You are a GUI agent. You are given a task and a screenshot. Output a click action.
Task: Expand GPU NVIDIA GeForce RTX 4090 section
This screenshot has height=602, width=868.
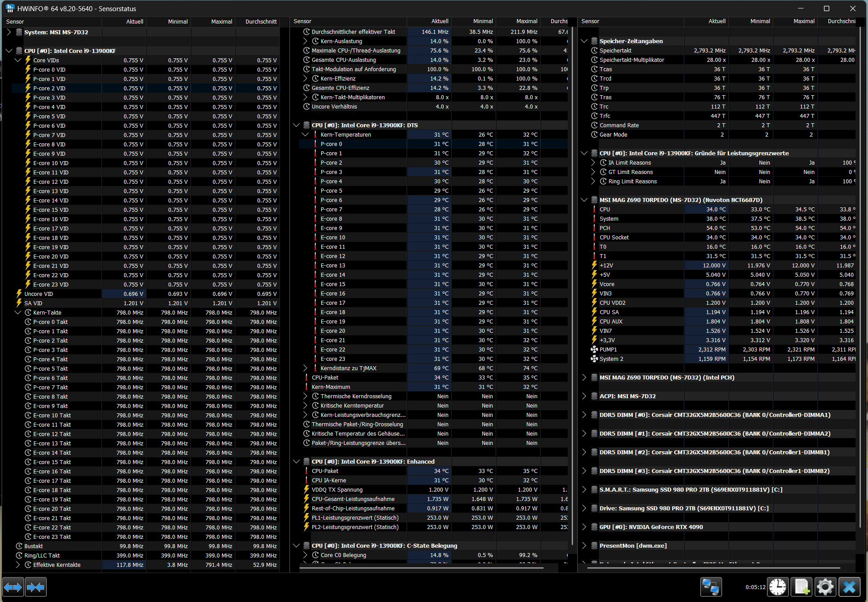point(584,527)
